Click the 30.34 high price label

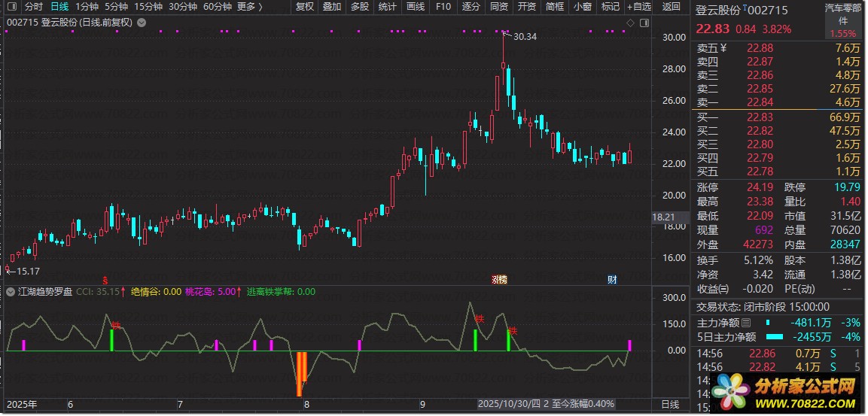[525, 37]
